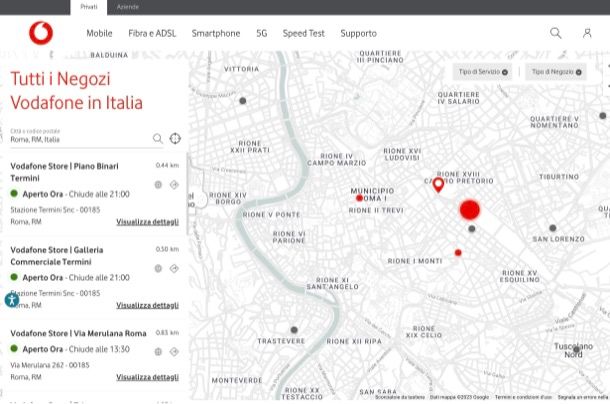This screenshot has width=610, height=404.
Task: Click the Rione XXII Prati map label
Action: pos(250,147)
